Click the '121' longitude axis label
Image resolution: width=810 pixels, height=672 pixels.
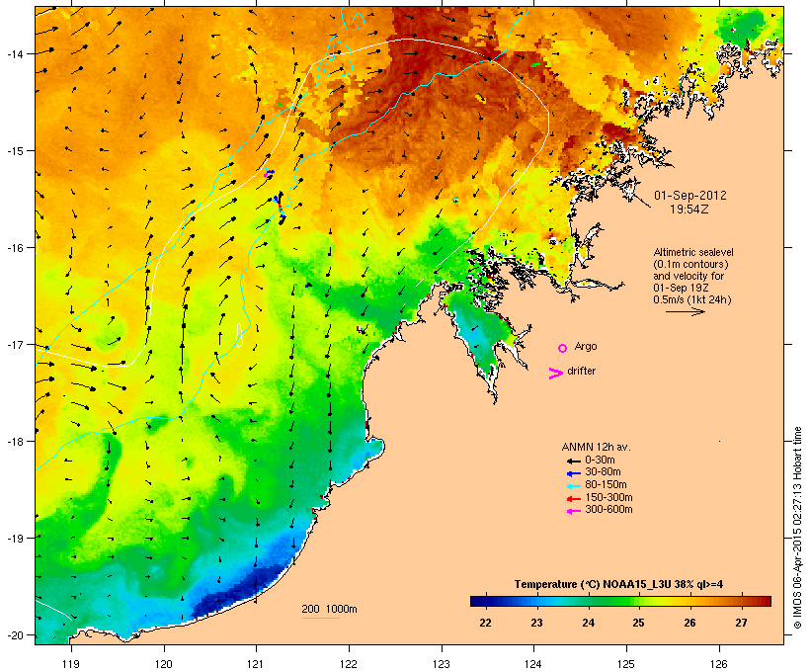[256, 664]
